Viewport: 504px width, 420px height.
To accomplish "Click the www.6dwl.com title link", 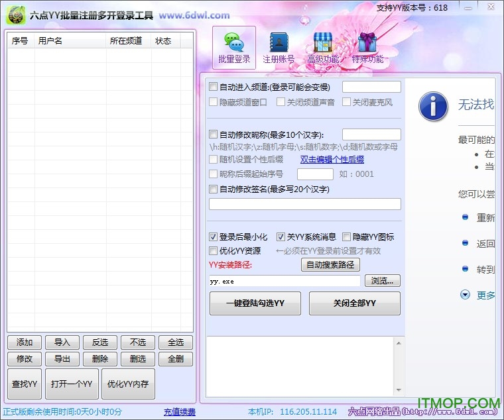I will (194, 15).
